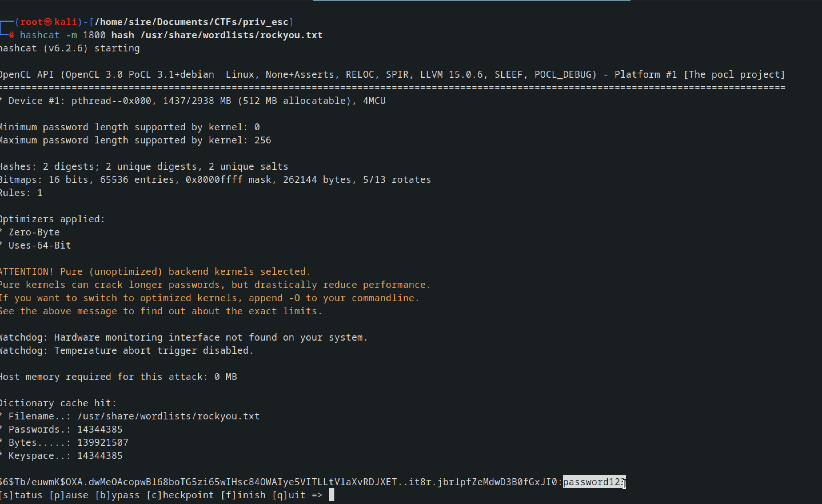Click the Device #1 pthread line

[x=192, y=101]
